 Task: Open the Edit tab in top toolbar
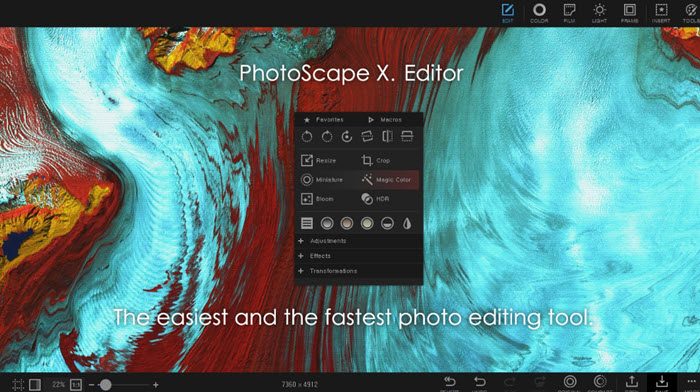508,13
